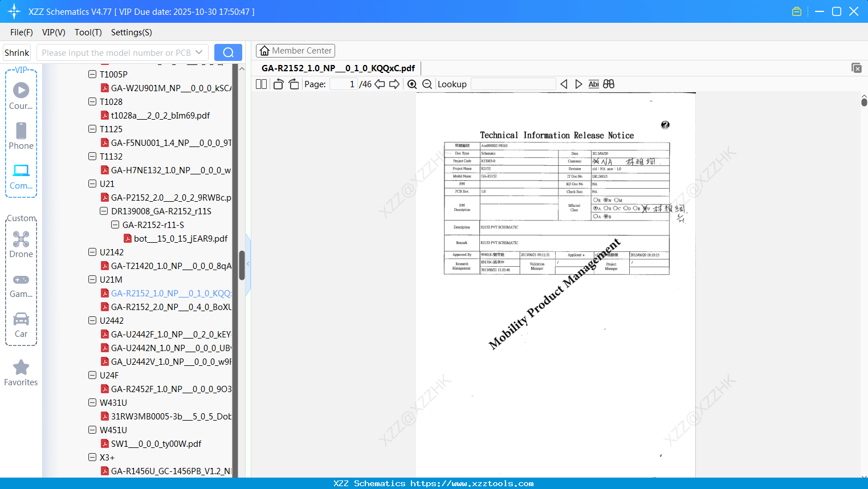Image resolution: width=868 pixels, height=489 pixels.
Task: Collapse the X3+ folder
Action: point(92,457)
